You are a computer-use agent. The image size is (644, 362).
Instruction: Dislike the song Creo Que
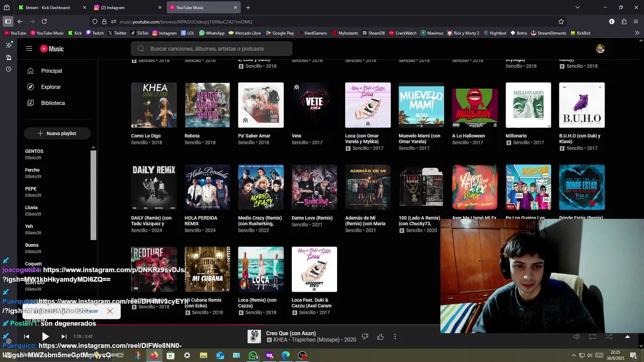[x=365, y=336]
